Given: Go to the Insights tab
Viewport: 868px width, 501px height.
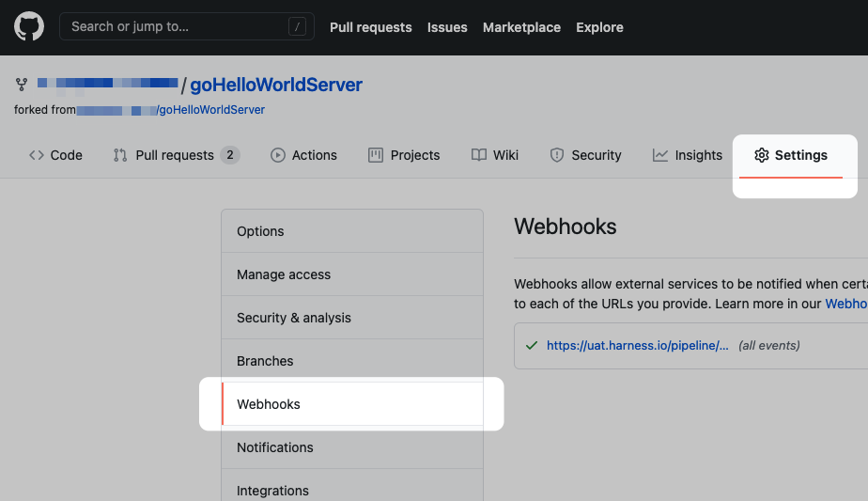Looking at the screenshot, I should click(688, 155).
